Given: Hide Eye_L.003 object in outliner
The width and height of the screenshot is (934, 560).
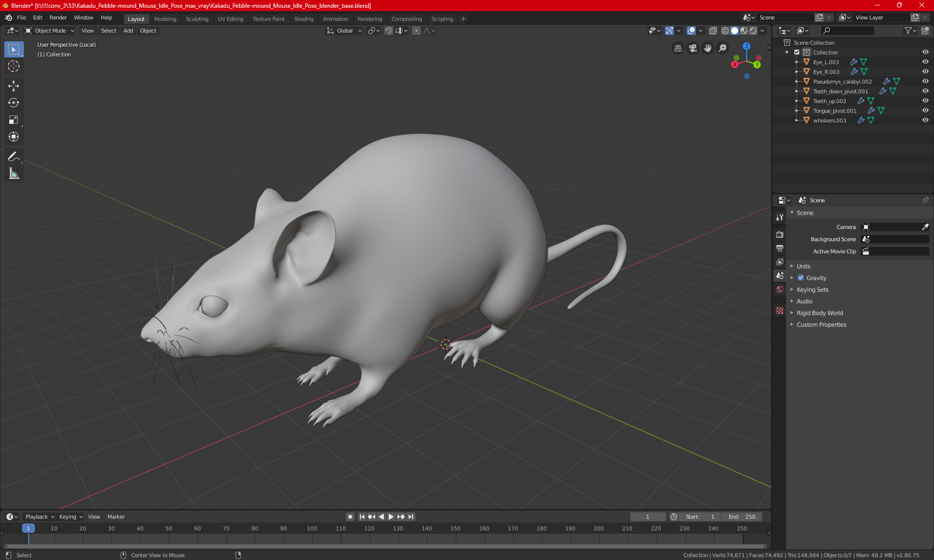Looking at the screenshot, I should [x=925, y=62].
